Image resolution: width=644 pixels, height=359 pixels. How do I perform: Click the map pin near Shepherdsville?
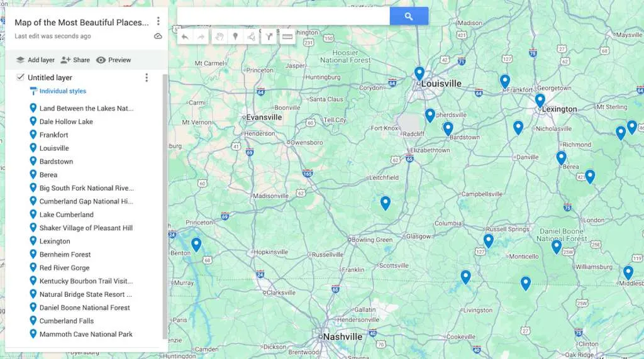point(430,115)
